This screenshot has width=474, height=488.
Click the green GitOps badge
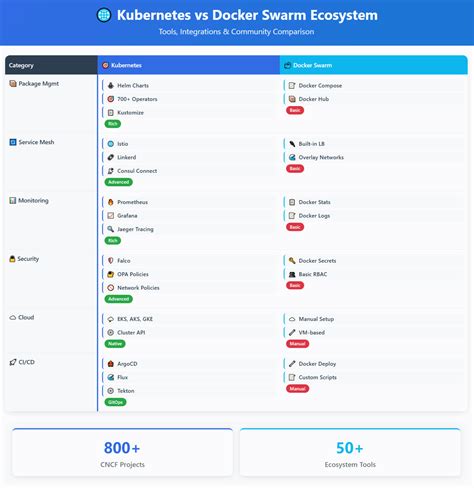pyautogui.click(x=115, y=402)
